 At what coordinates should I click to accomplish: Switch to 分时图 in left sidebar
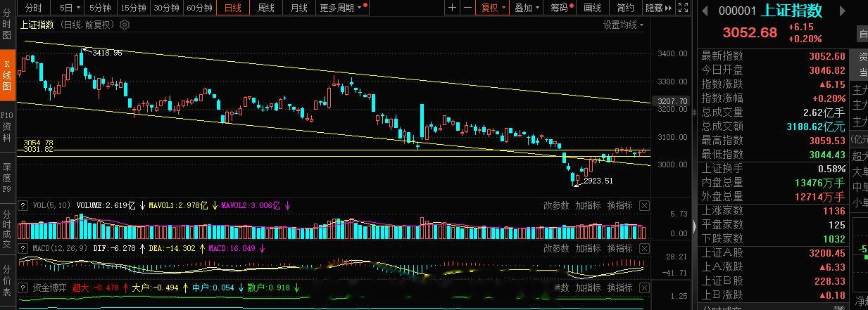[x=7, y=23]
